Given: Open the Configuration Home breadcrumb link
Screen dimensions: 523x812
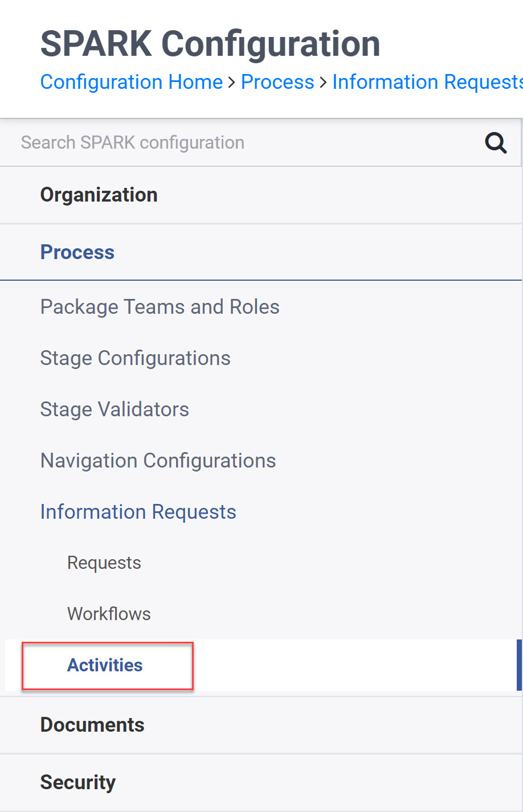Looking at the screenshot, I should (x=132, y=82).
